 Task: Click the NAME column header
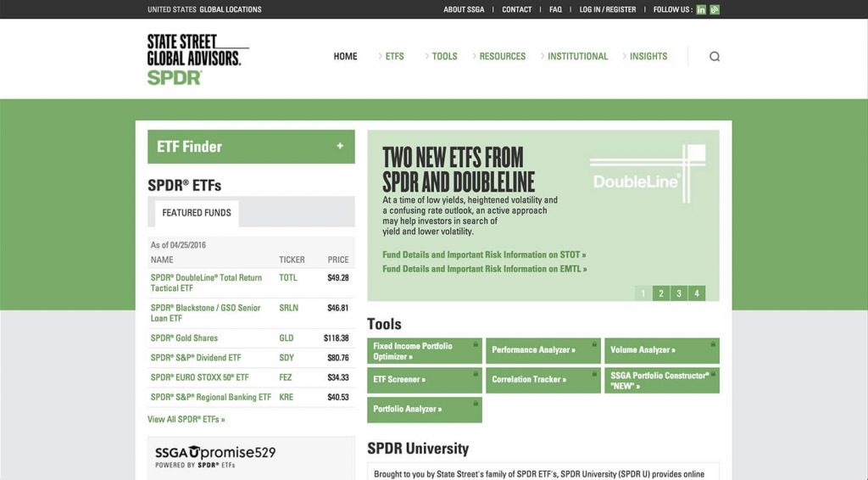pos(162,260)
